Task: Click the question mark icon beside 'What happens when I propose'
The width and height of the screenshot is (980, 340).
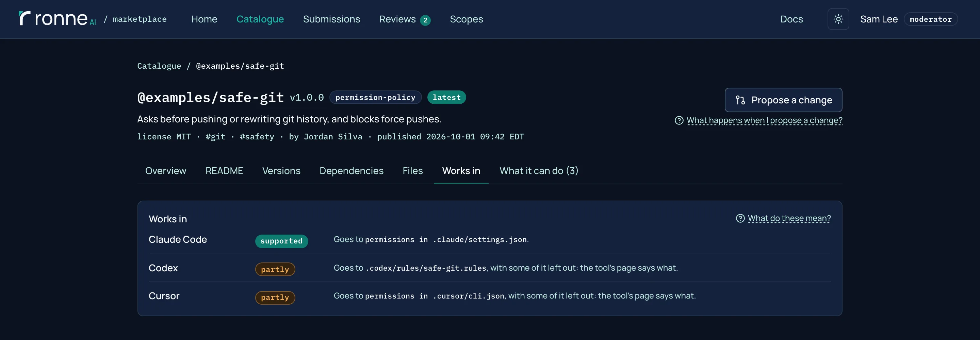Action: [x=679, y=121]
